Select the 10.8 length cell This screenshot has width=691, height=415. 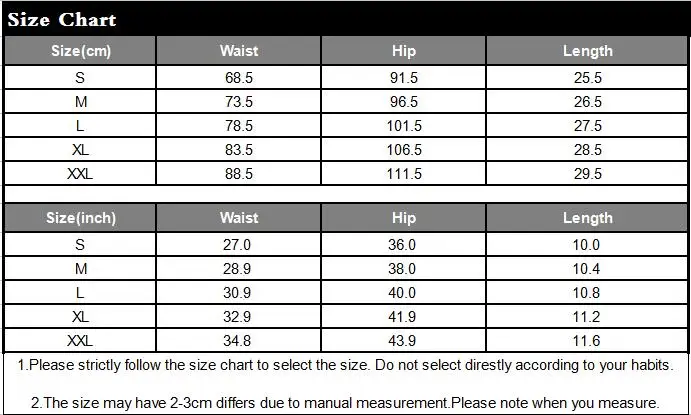(x=587, y=293)
